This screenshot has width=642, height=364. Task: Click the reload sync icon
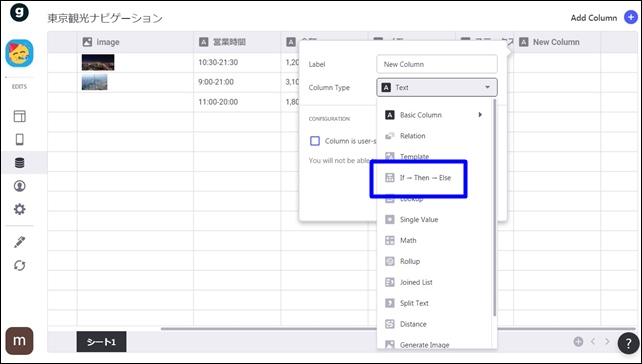click(19, 265)
